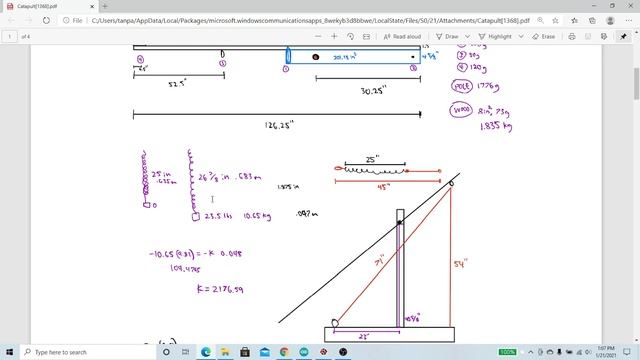This screenshot has width=640, height=360.
Task: Open Google Chrome from taskbar
Action: click(284, 352)
